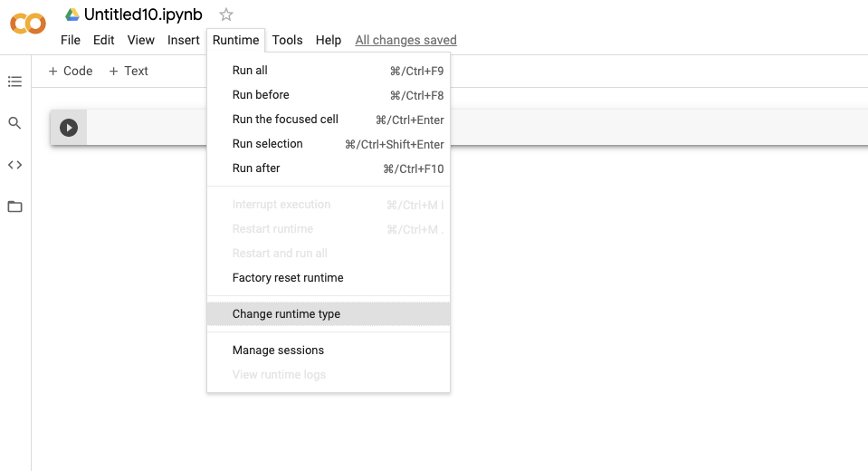
Task: Click the All changes saved link
Action: 405,40
